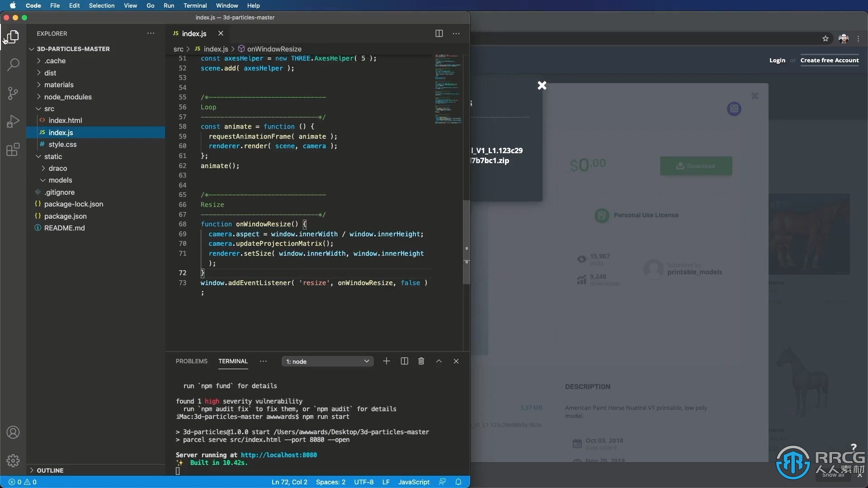The width and height of the screenshot is (868, 488).
Task: Select the Terminal menu in menu bar
Action: [194, 5]
